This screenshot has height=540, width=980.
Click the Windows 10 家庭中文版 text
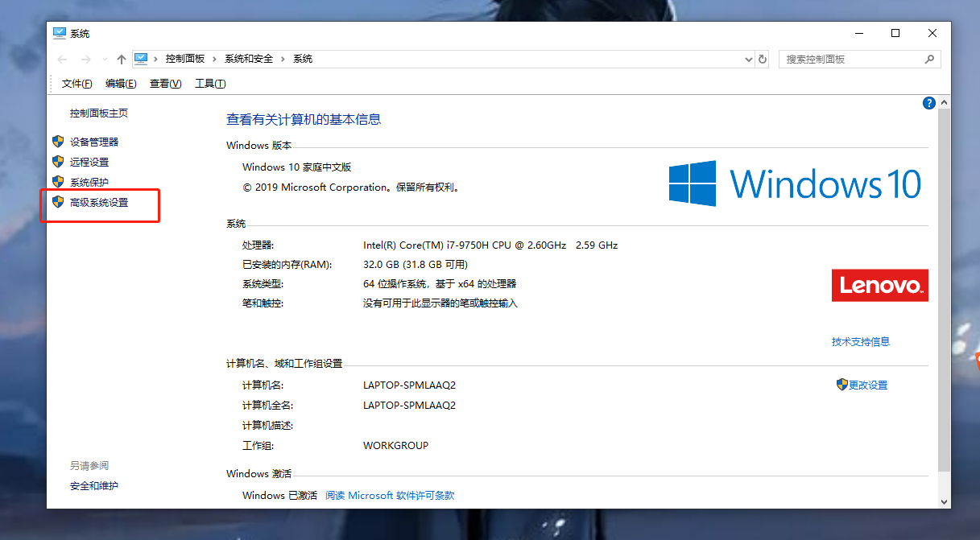point(297,167)
